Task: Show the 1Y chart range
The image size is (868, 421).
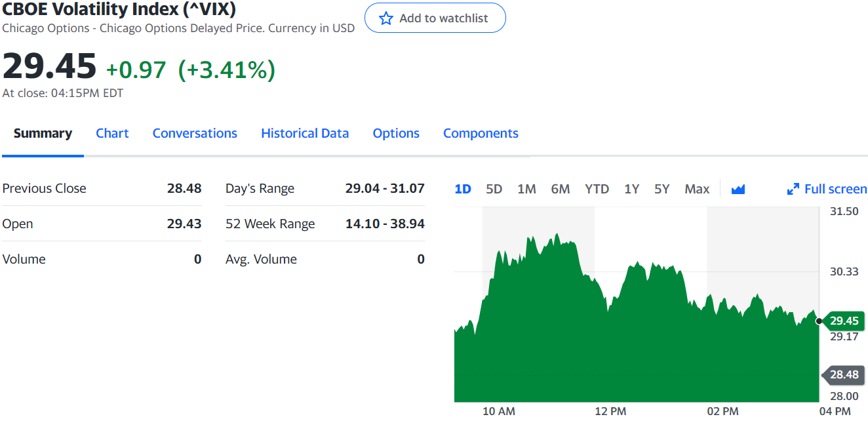Action: (631, 189)
